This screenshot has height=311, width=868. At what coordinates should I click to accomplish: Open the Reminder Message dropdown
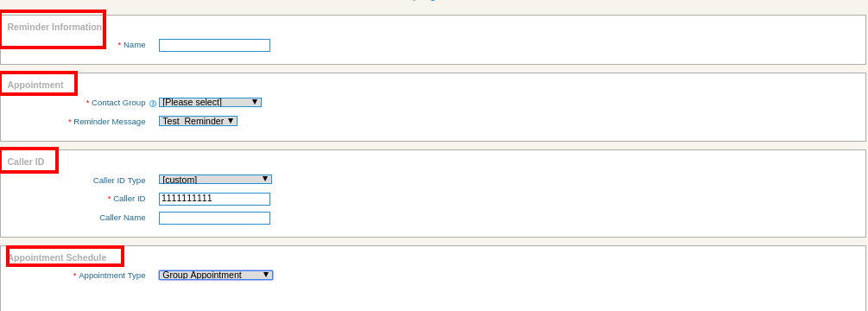(x=198, y=121)
